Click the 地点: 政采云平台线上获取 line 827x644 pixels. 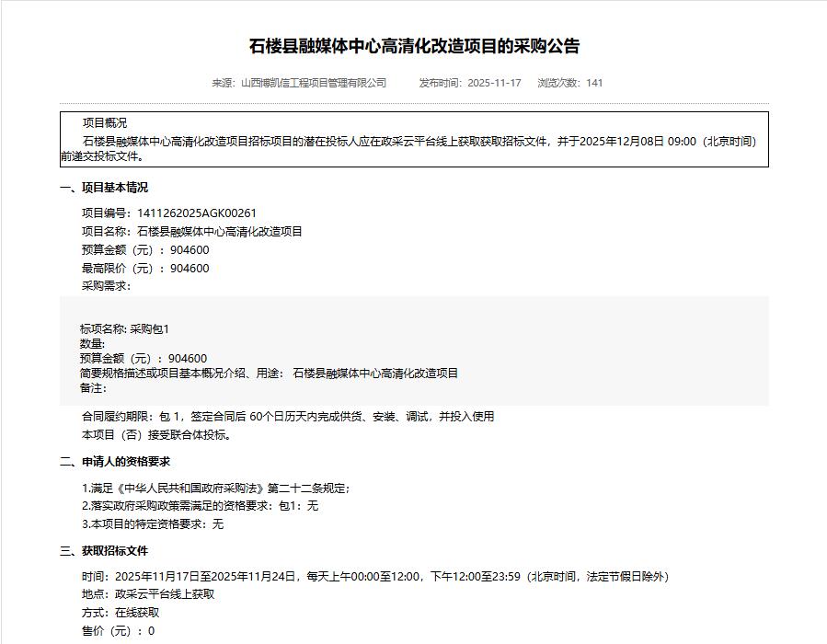coord(148,594)
